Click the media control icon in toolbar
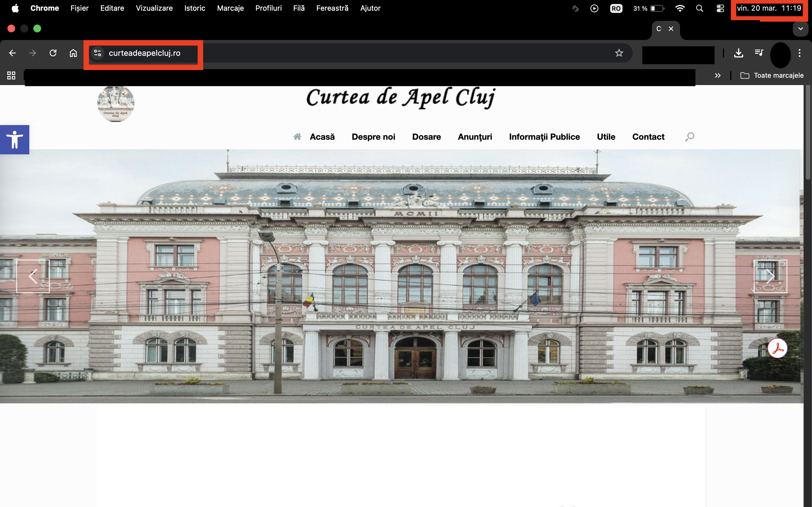 click(x=759, y=53)
